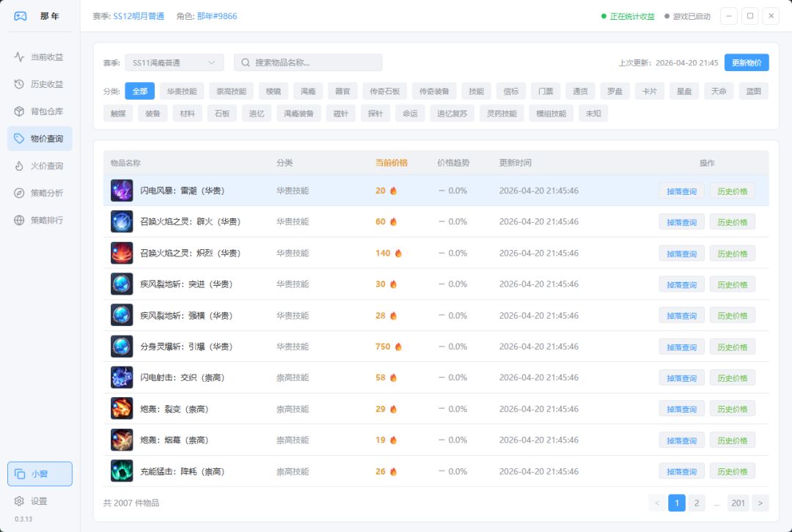Click the 闪电风暴：雷潮 item icon
Image resolution: width=792 pixels, height=532 pixels.
point(122,191)
